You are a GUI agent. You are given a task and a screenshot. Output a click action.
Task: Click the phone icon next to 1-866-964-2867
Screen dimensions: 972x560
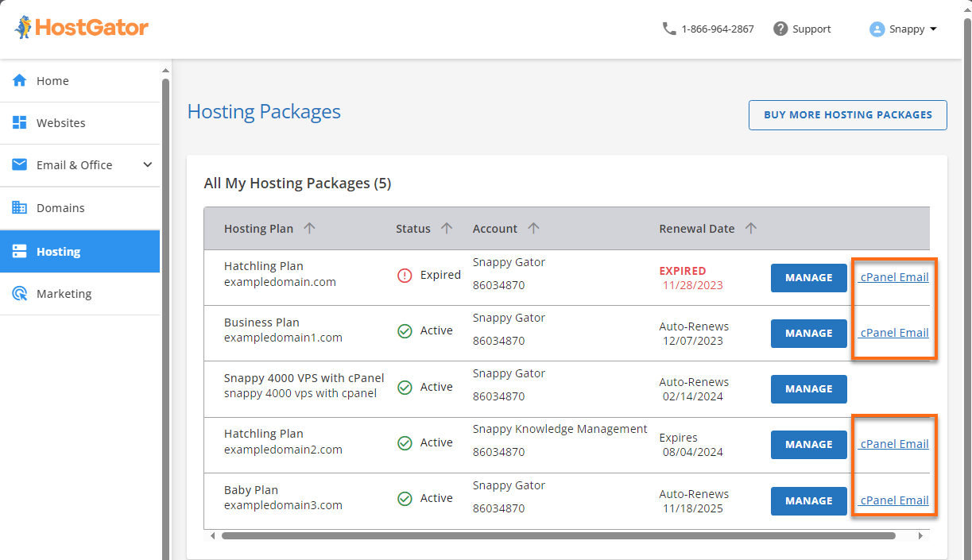[x=668, y=28]
